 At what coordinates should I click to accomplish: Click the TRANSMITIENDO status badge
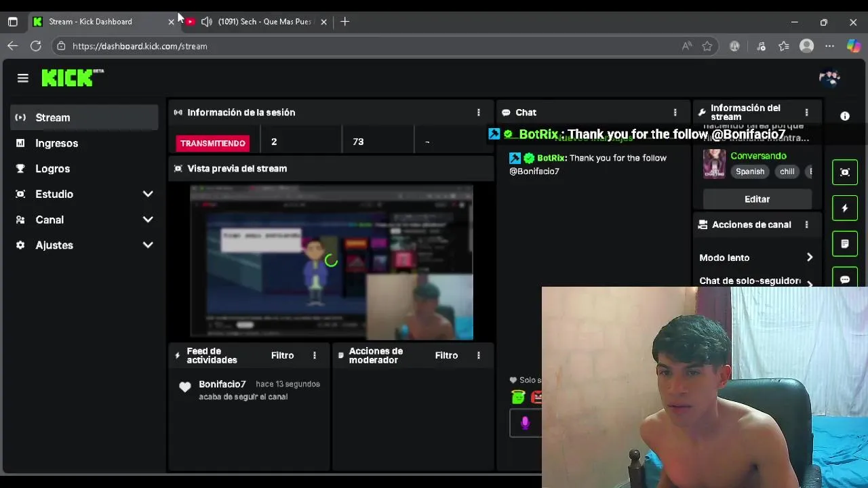213,143
